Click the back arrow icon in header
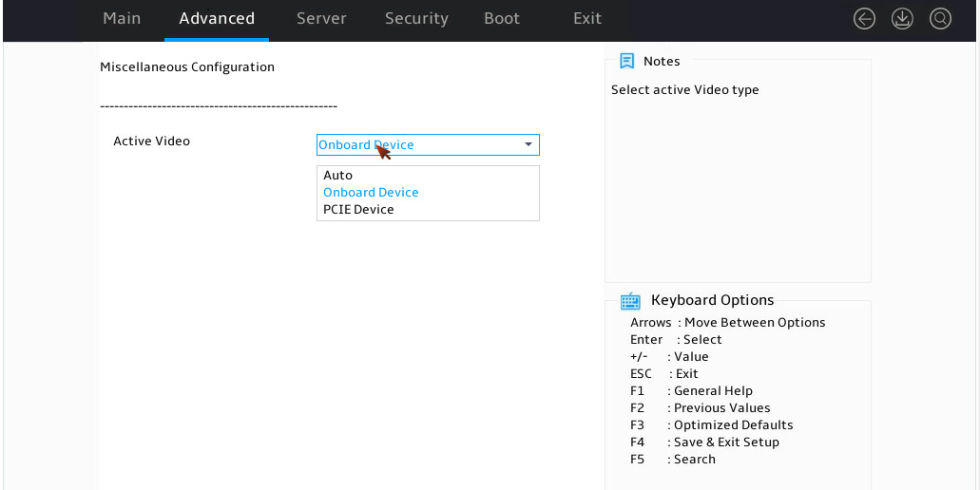 864,19
